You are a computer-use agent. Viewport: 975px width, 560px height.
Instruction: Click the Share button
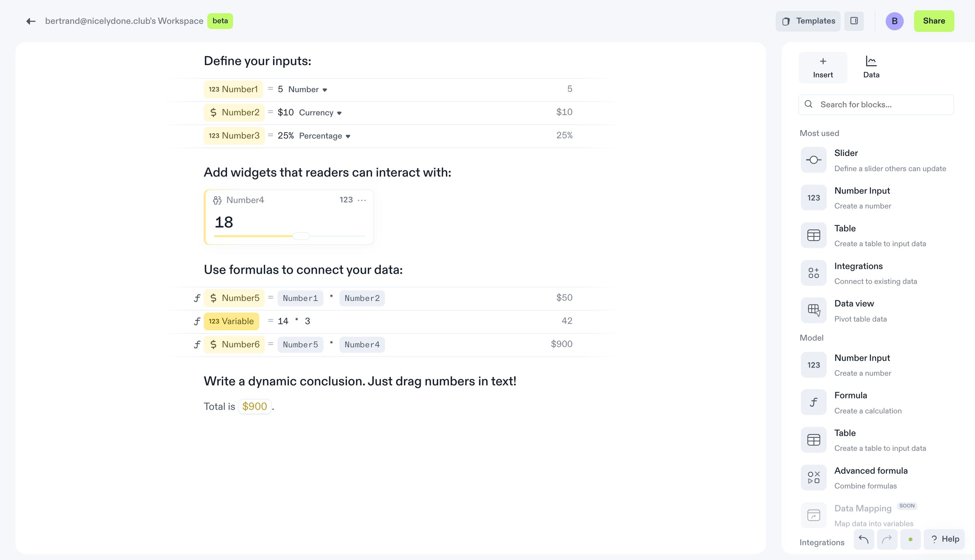coord(934,21)
